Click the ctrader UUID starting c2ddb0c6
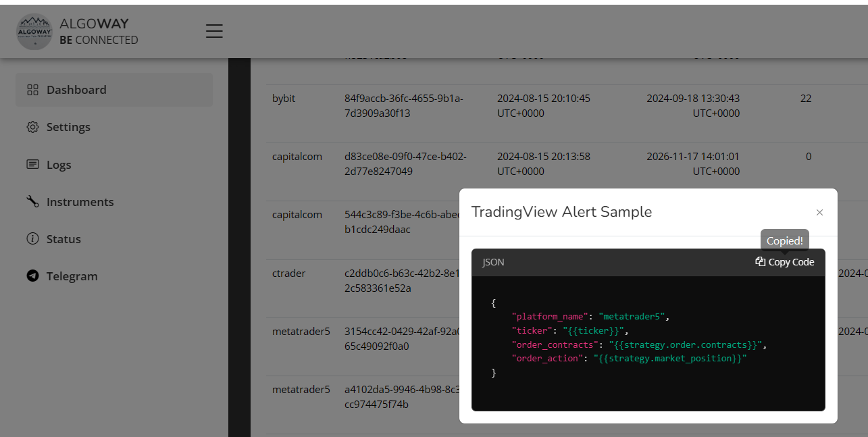Image resolution: width=868 pixels, height=437 pixels. coord(402,281)
